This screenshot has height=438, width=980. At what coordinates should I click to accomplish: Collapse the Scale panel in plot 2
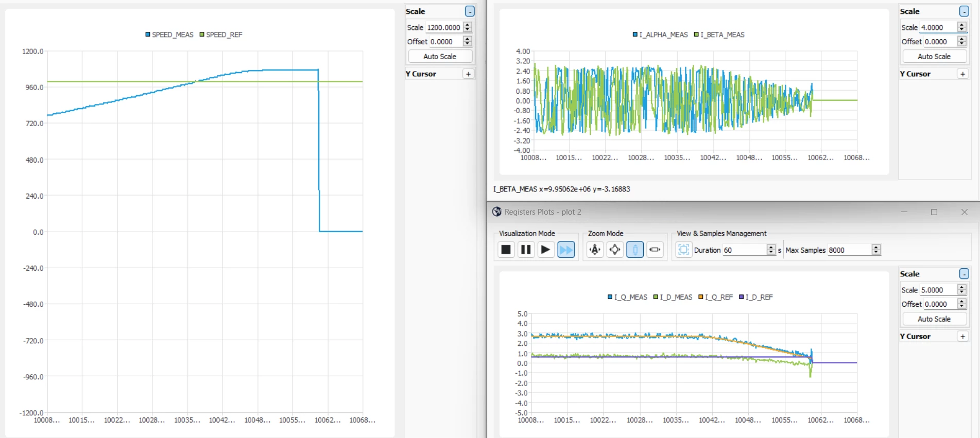click(964, 274)
